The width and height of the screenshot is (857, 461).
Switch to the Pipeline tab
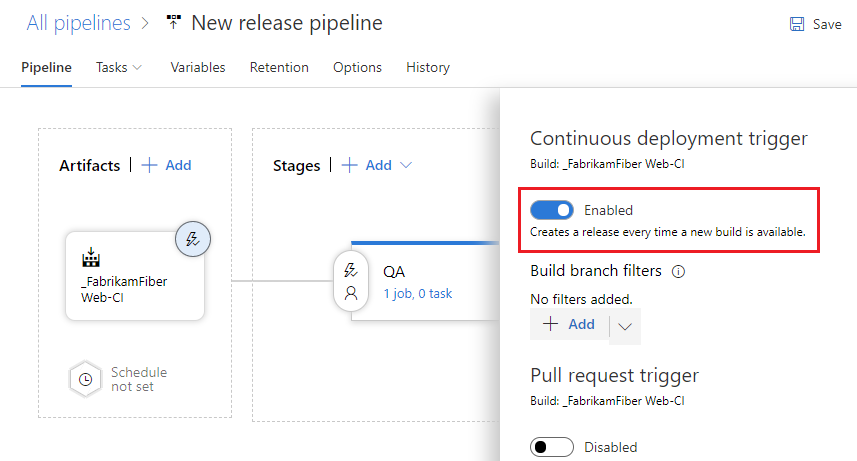46,67
